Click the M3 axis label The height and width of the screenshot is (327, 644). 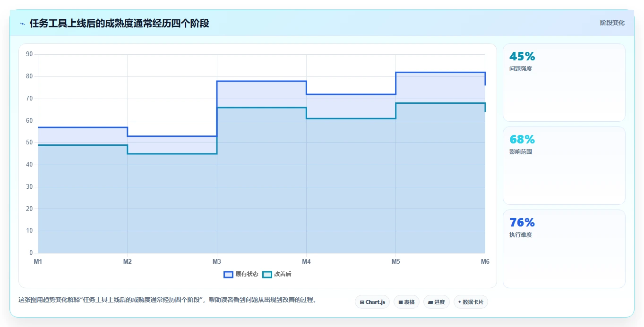pyautogui.click(x=217, y=261)
